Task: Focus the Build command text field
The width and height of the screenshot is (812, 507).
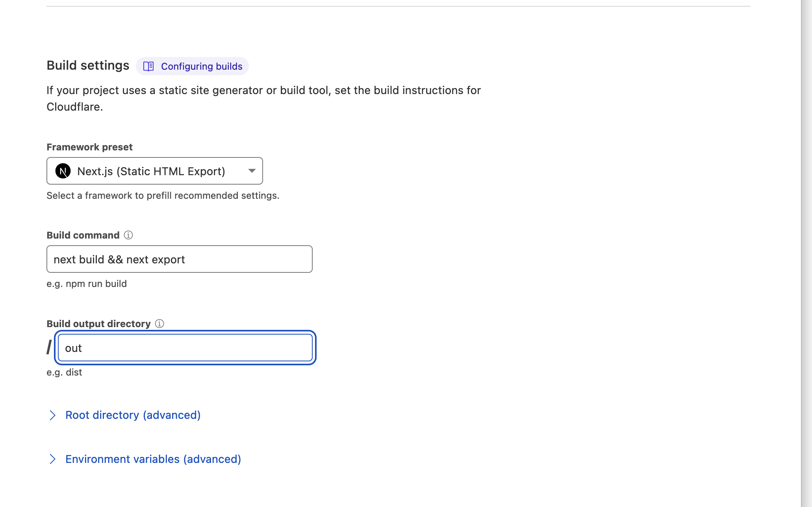Action: (x=179, y=259)
